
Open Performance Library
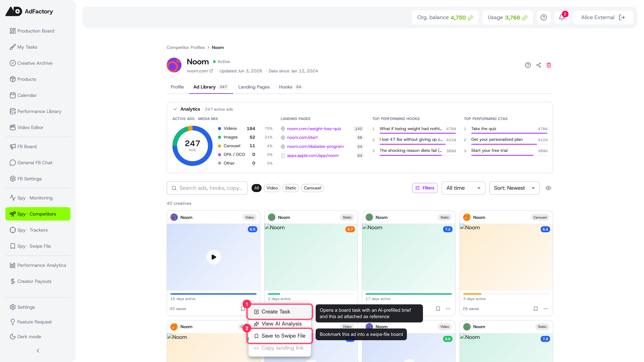(38, 111)
